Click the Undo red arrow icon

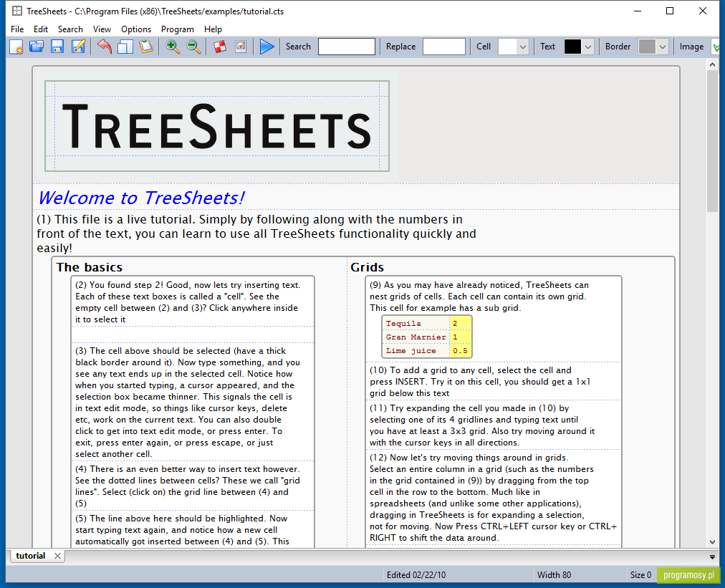(x=105, y=47)
